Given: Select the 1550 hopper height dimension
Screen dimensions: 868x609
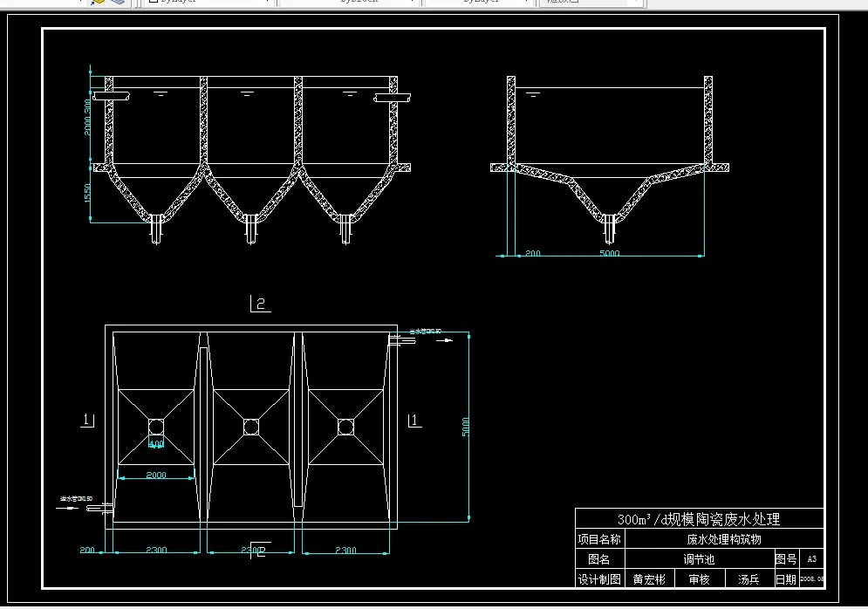Looking at the screenshot, I should [x=87, y=193].
